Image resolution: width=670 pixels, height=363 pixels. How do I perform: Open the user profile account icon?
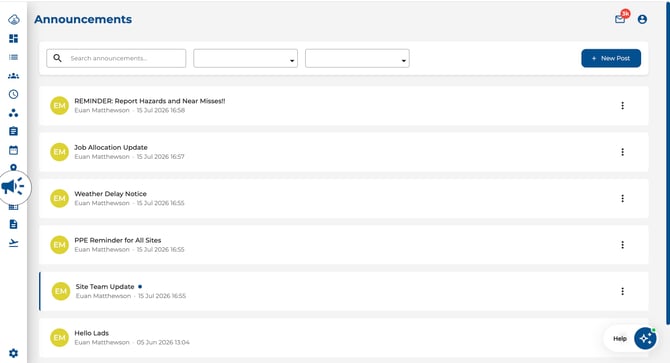click(x=642, y=19)
